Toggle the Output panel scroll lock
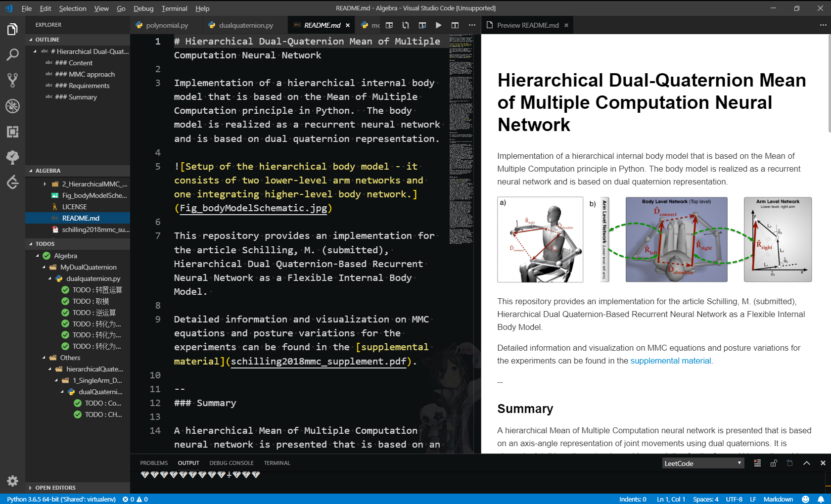Image resolution: width=831 pixels, height=504 pixels. (x=773, y=463)
